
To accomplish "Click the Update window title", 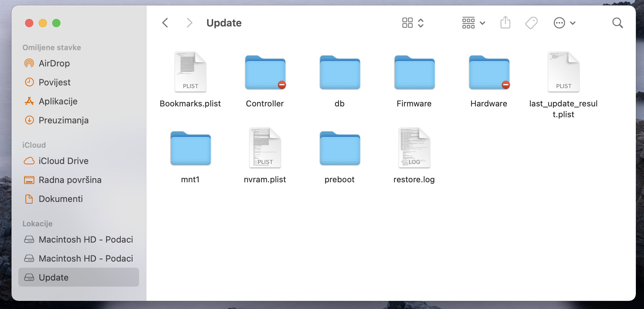I will tap(224, 23).
